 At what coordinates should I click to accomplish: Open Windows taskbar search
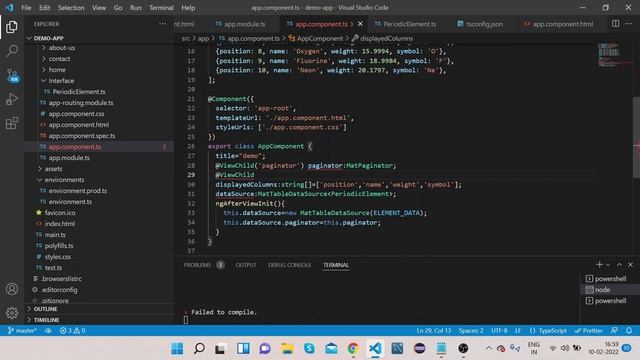(199, 348)
